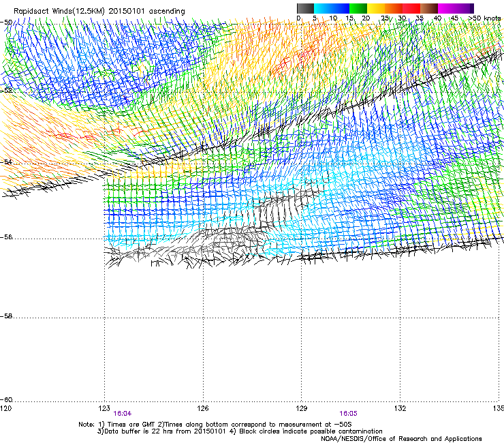Click the red 30-35 knots legend swatch

click(411, 8)
